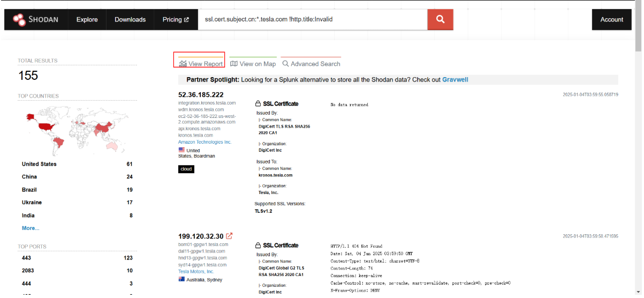Click the TLSv1.2 supported version text
The width and height of the screenshot is (644, 298).
tap(264, 211)
